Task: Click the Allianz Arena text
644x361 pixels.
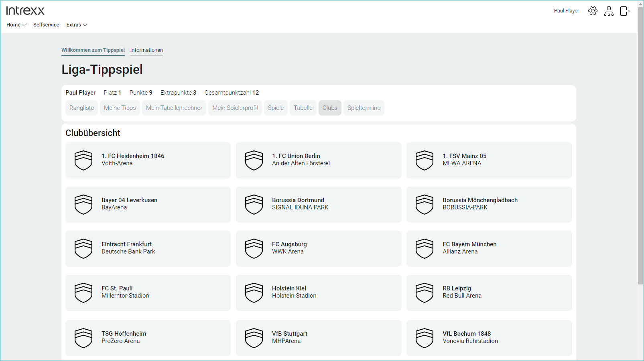Action: pyautogui.click(x=460, y=251)
